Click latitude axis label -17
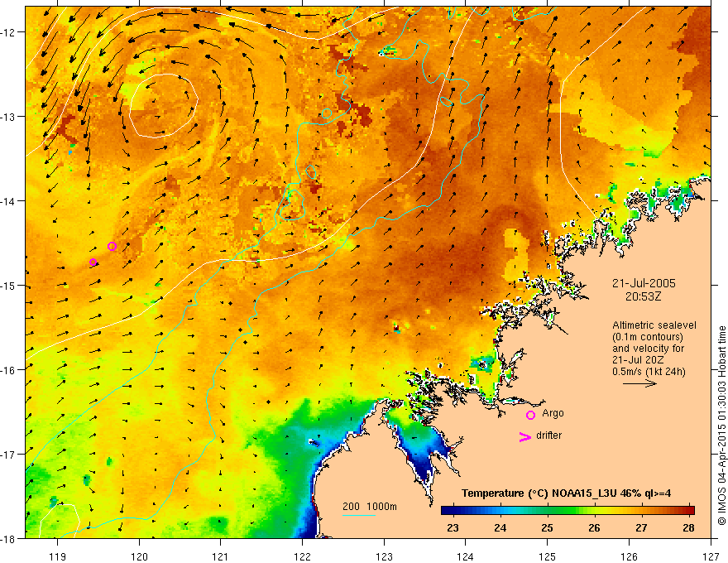This screenshot has width=728, height=563. 9,455
